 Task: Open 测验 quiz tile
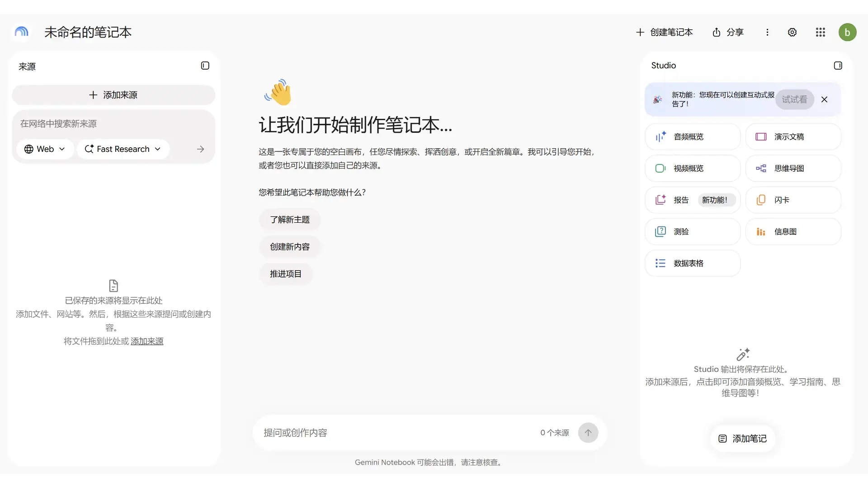(693, 231)
